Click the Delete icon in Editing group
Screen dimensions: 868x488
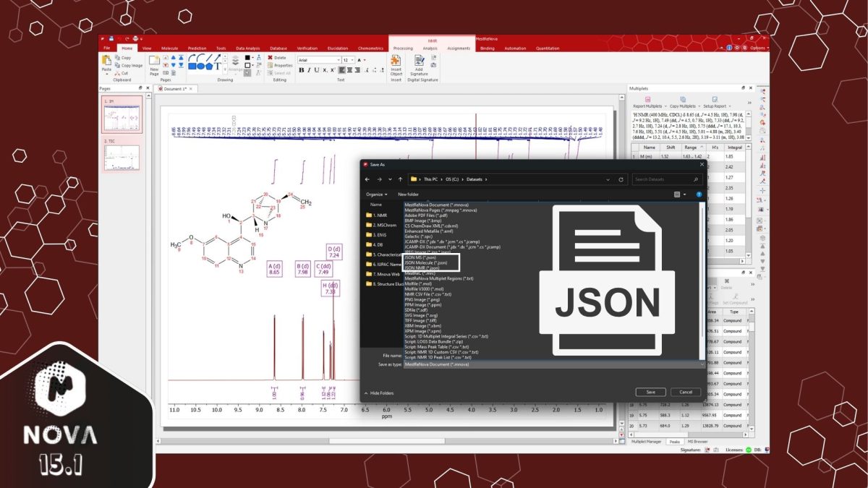click(271, 57)
